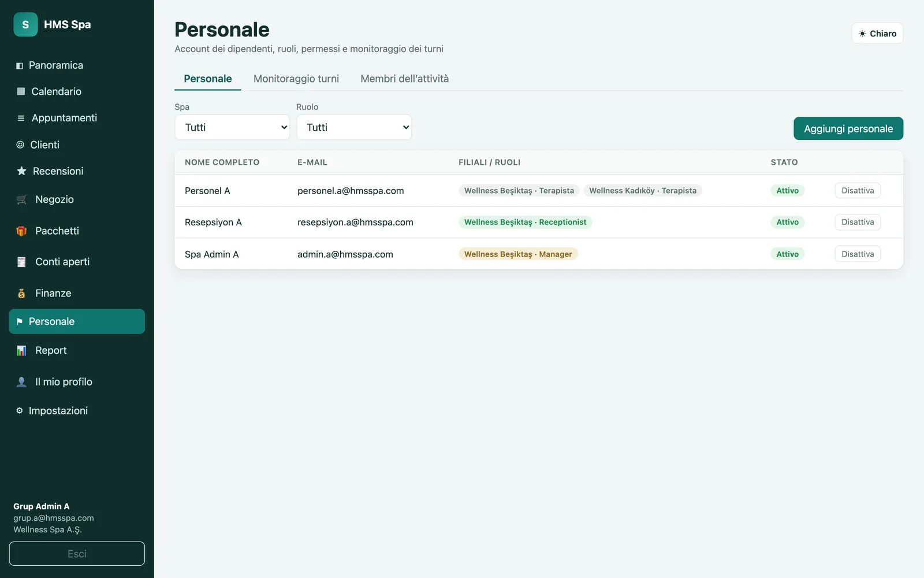
Task: Click the HMS Spa logo badge
Action: coord(25,24)
